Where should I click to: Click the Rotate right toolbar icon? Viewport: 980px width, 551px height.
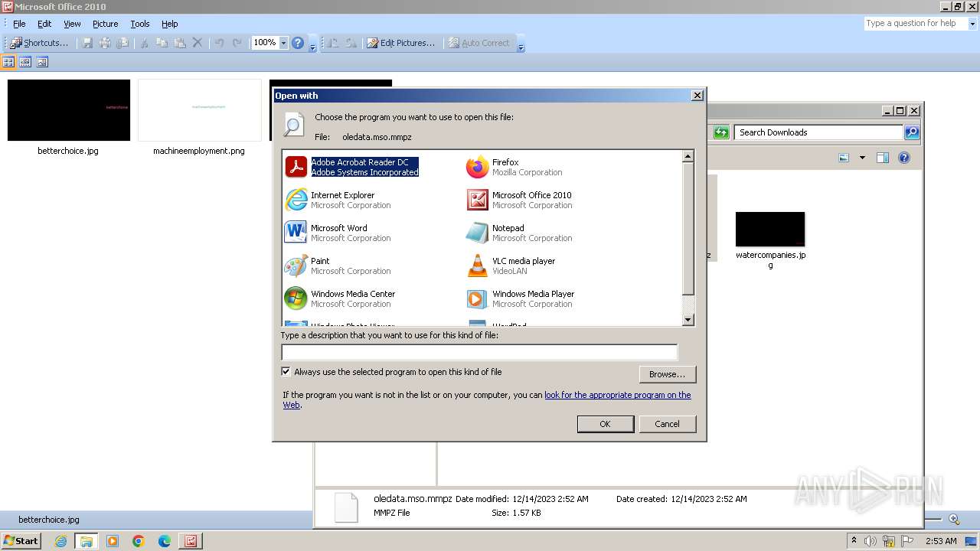point(351,43)
